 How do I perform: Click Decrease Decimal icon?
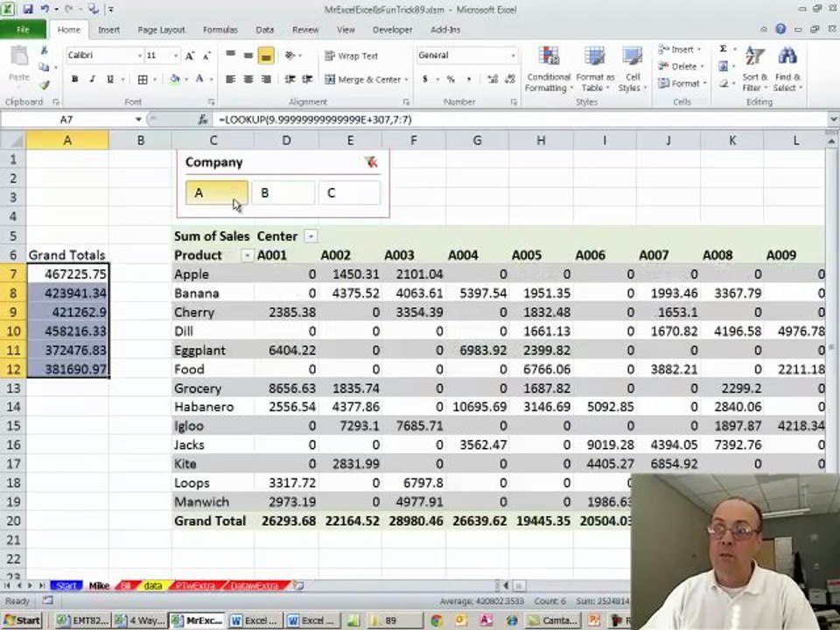point(510,80)
